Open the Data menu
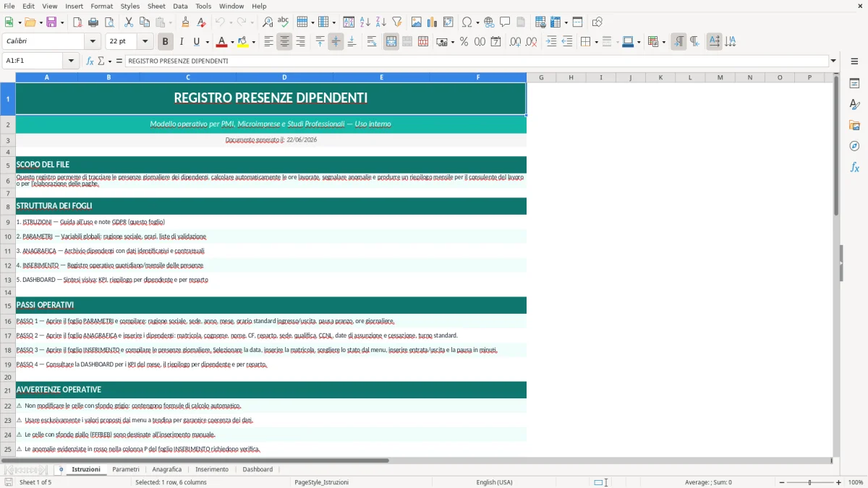This screenshot has height=488, width=868. [x=180, y=6]
